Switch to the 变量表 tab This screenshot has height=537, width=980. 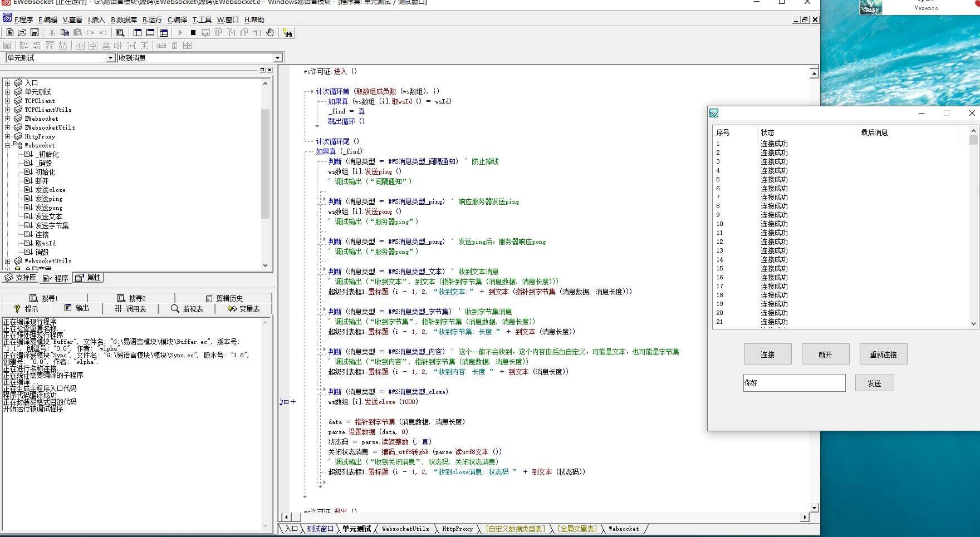(244, 309)
